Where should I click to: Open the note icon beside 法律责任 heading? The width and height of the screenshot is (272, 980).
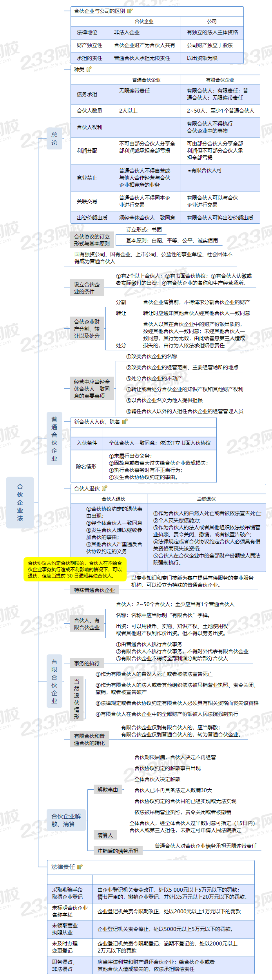click(x=80, y=867)
